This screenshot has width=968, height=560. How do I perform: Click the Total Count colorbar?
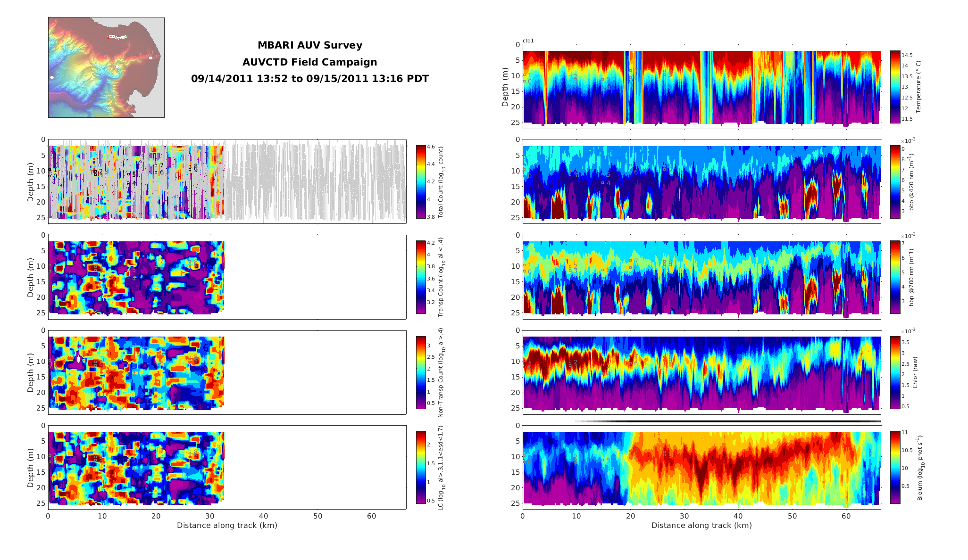421,182
